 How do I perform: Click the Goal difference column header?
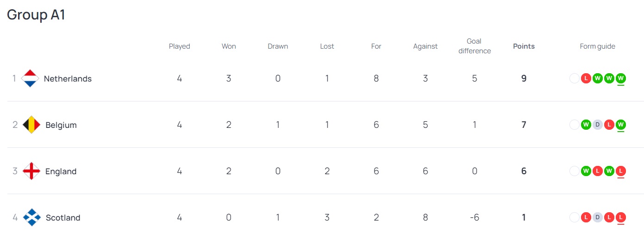coord(475,46)
